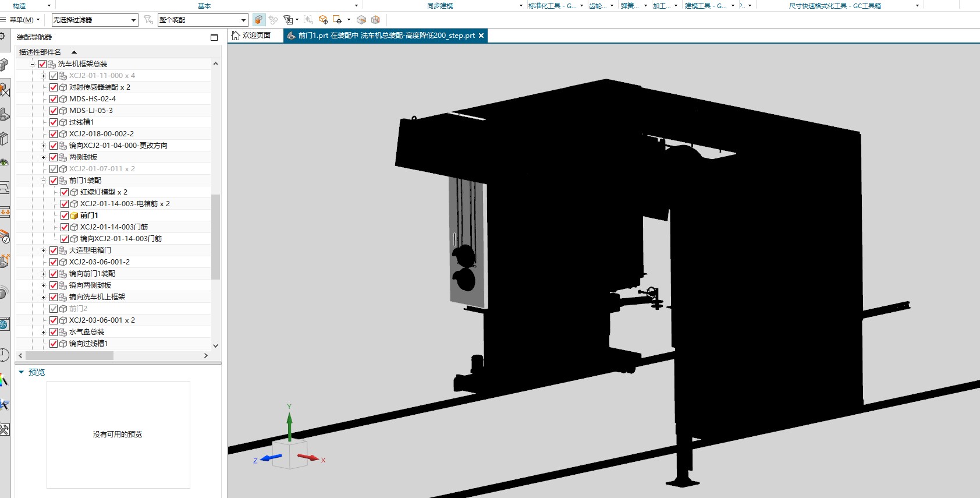980x498 pixels.
Task: Select the 镜向过线槽1 row
Action: pos(88,344)
